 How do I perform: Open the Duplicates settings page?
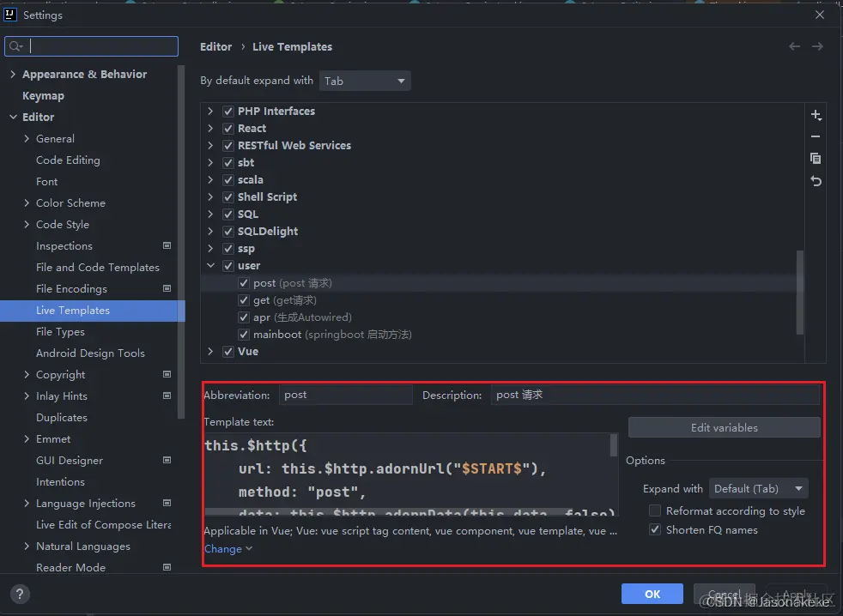tap(61, 417)
